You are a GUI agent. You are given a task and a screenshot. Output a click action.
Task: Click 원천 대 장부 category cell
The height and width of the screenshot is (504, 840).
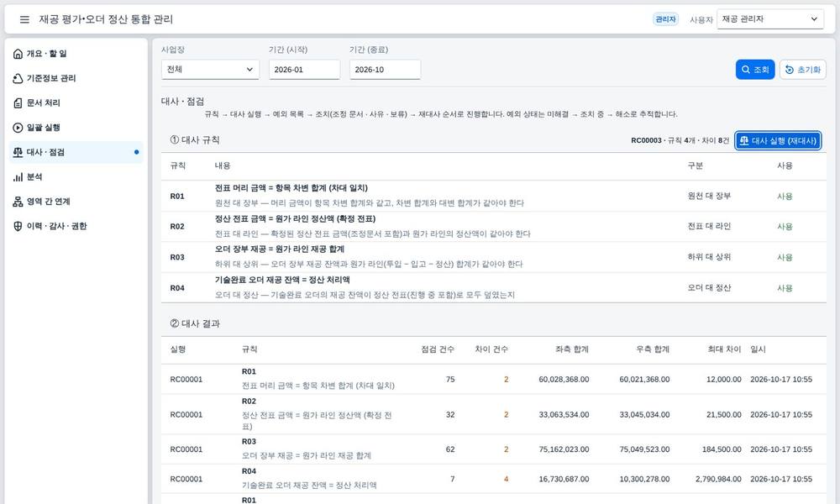click(x=709, y=196)
